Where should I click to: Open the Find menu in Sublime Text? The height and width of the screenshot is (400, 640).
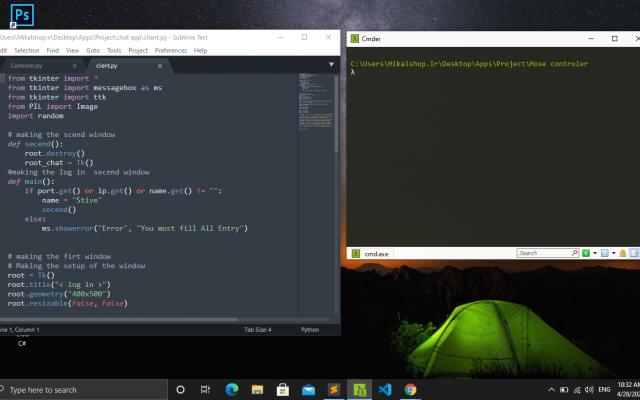[x=53, y=51]
